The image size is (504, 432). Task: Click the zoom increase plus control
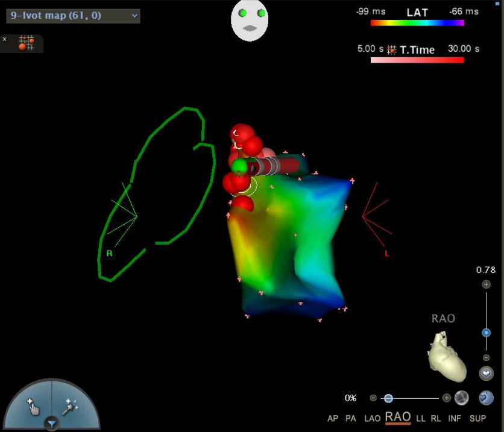(x=487, y=284)
